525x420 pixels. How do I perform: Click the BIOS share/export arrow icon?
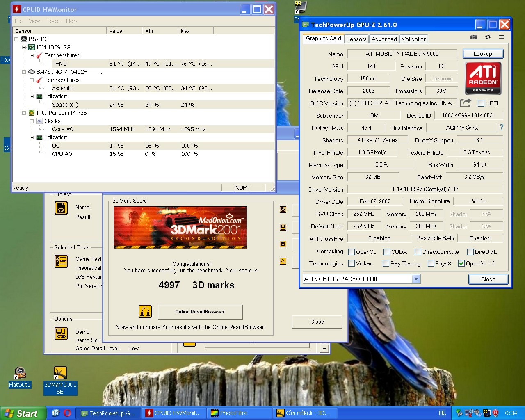(x=466, y=103)
